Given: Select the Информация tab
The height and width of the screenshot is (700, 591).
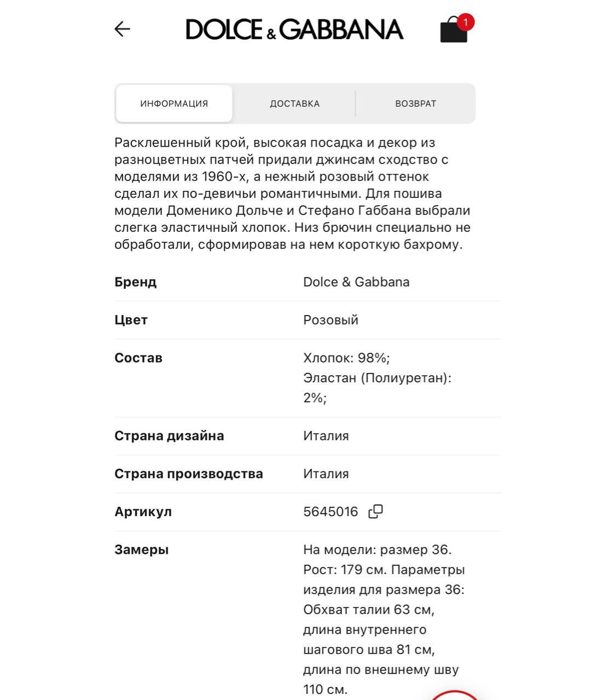Looking at the screenshot, I should [174, 103].
